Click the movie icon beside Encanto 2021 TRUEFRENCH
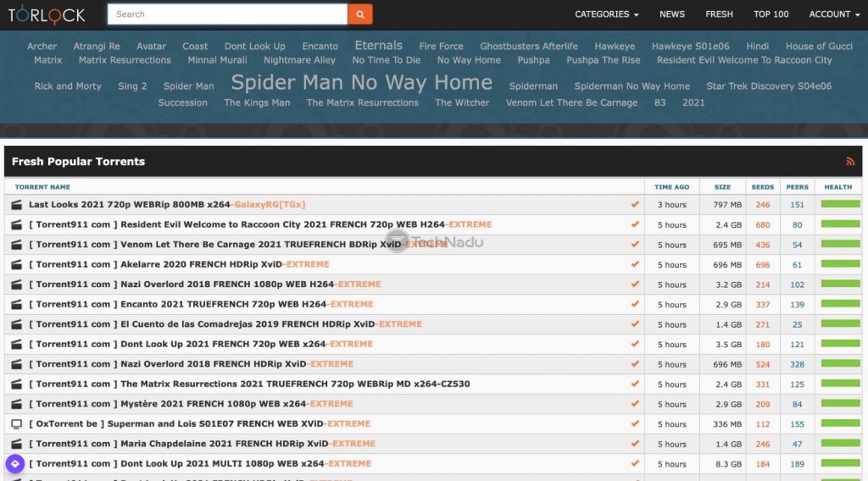868x481 pixels. [17, 304]
